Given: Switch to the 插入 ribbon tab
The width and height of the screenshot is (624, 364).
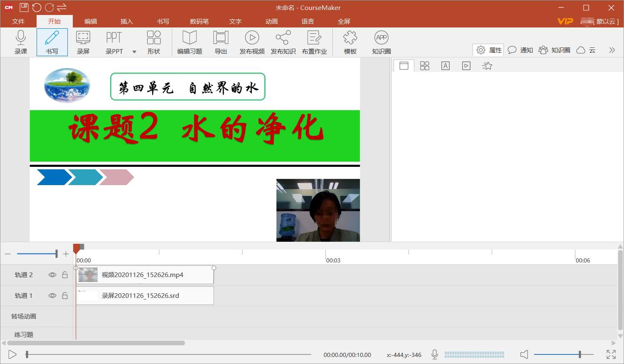Looking at the screenshot, I should 127,21.
